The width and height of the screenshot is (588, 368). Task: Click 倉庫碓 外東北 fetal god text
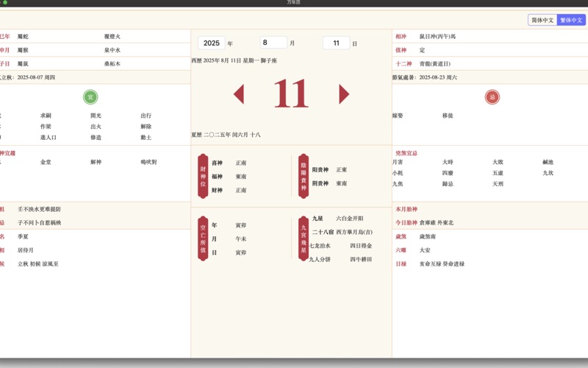click(x=437, y=223)
